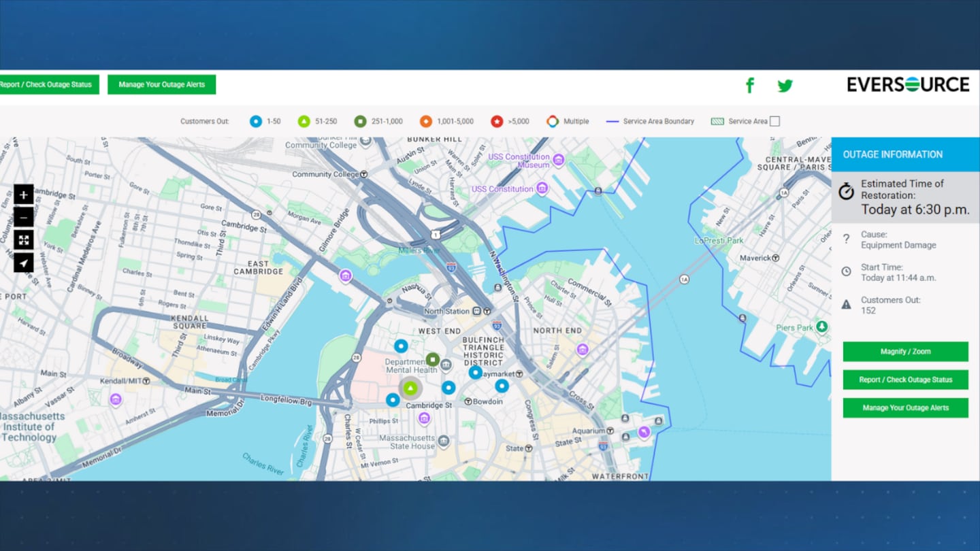Click the map zoom out minus button
The width and height of the screenshot is (980, 551).
[24, 218]
